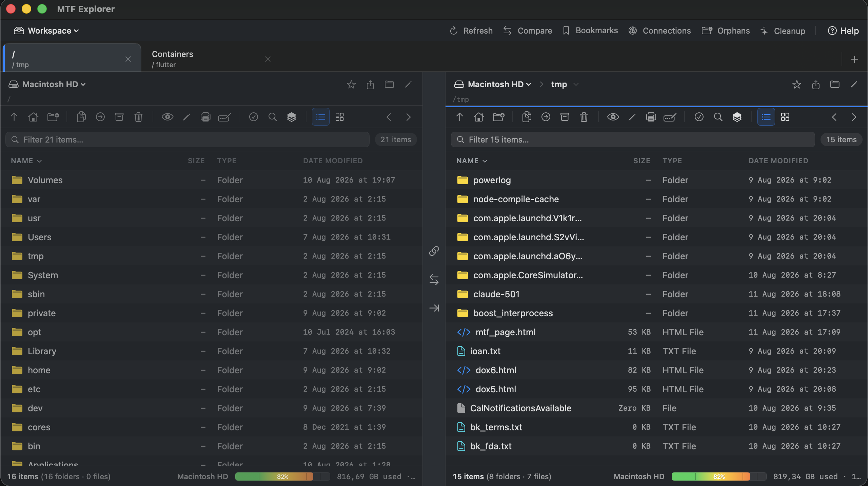The width and height of the screenshot is (868, 486).
Task: Select the claude-501 folder
Action: click(x=656, y=294)
